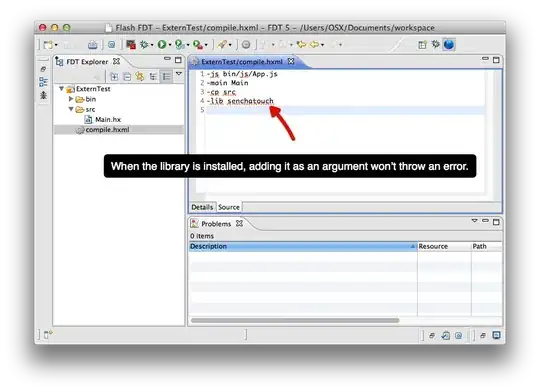This screenshot has width=540, height=392.
Task: Click the Problems horizontal scrollbar
Action: point(295,321)
